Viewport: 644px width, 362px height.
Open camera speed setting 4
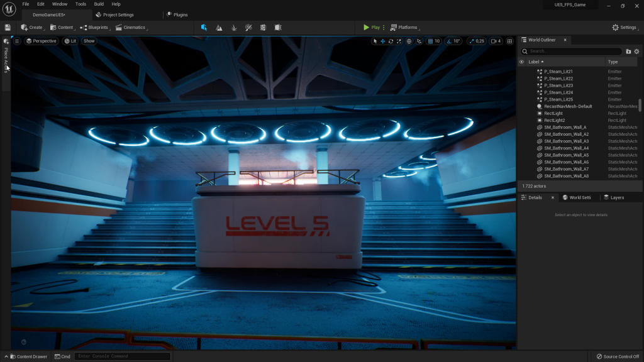coord(496,41)
